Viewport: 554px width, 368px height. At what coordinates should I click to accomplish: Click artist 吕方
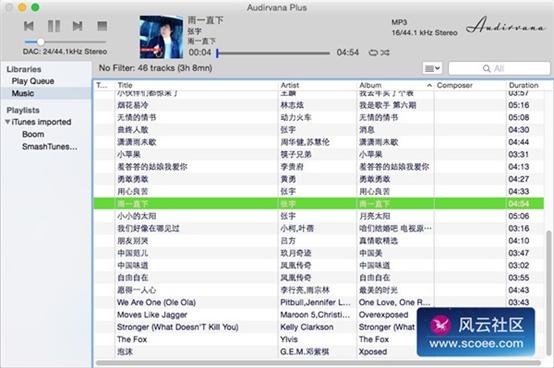[x=288, y=241]
